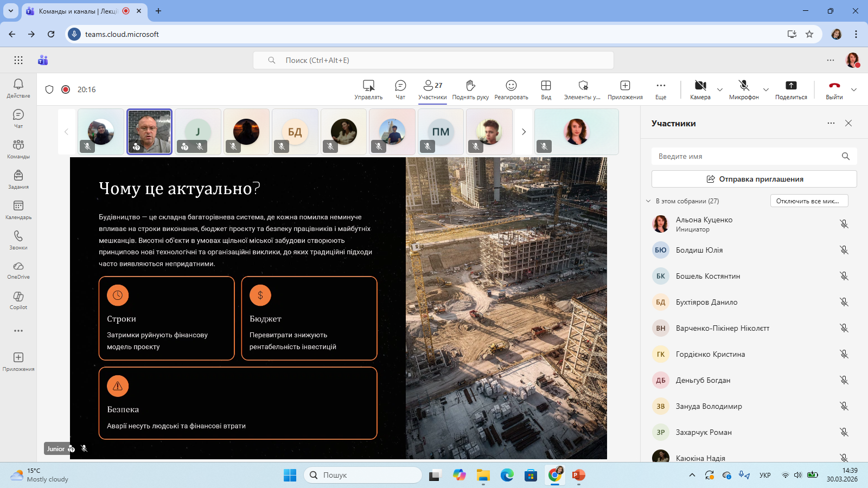Open the Reactions smiley icon
The height and width of the screenshot is (488, 868).
point(511,86)
